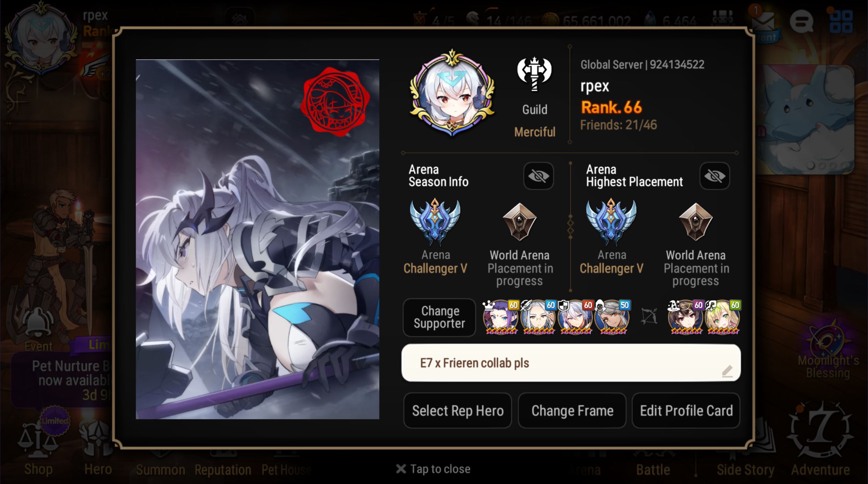
Task: Click the red stamp seal on card
Action: tap(335, 102)
